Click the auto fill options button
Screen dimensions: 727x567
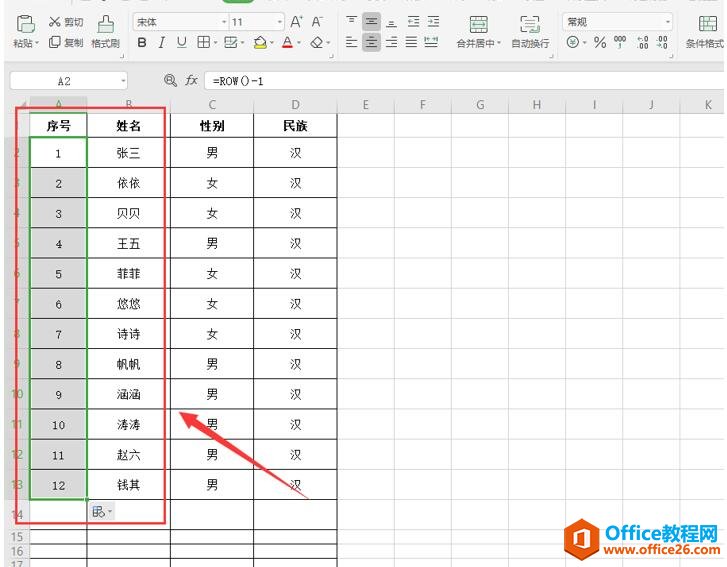pos(102,512)
